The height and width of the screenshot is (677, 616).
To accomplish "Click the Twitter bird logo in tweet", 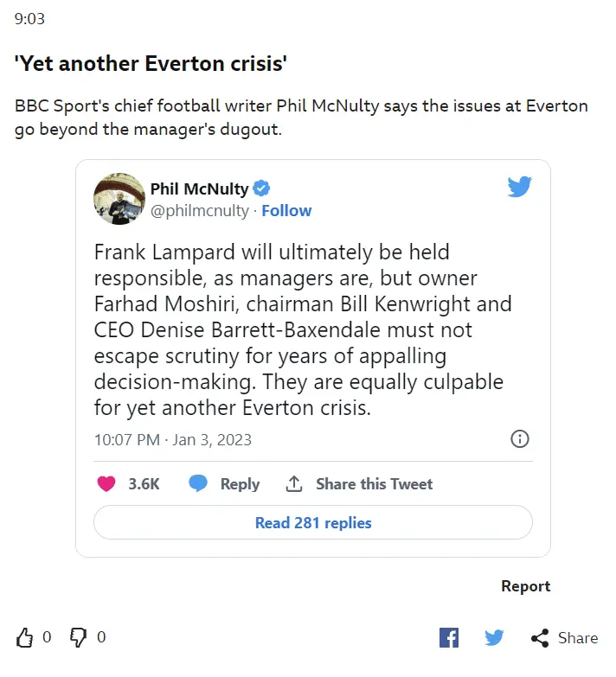I will [x=519, y=186].
